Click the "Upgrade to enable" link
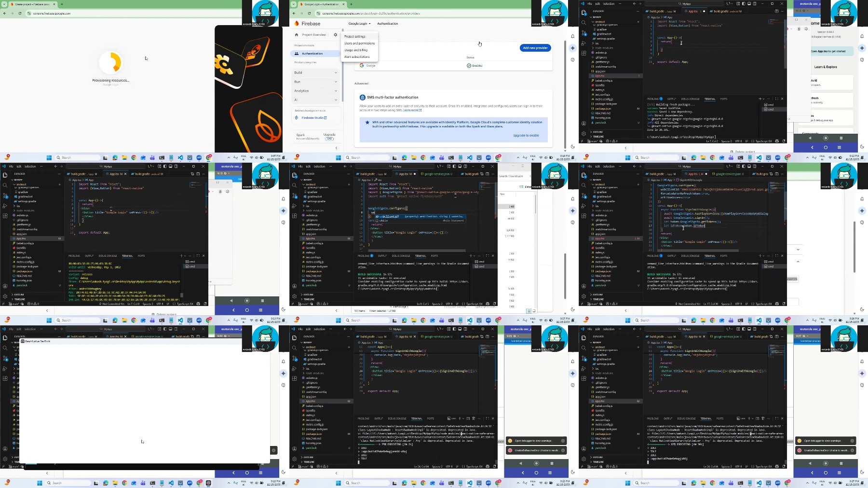 (526, 136)
